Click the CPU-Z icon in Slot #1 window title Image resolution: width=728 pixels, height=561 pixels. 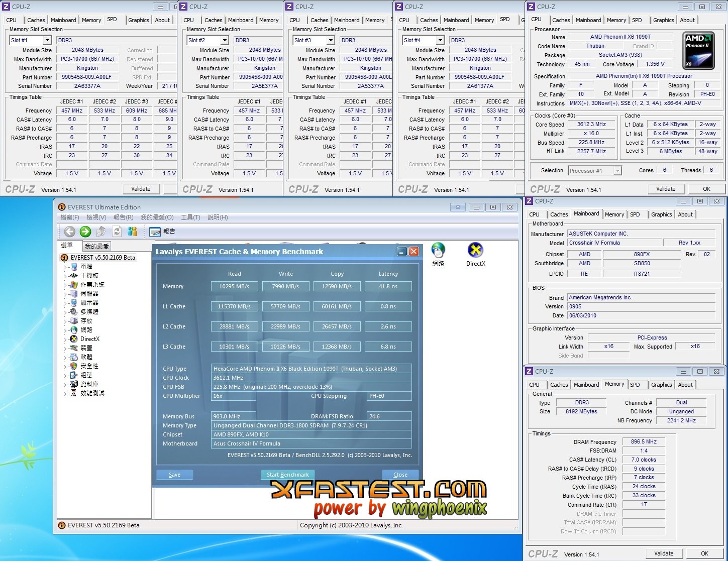coord(6,7)
